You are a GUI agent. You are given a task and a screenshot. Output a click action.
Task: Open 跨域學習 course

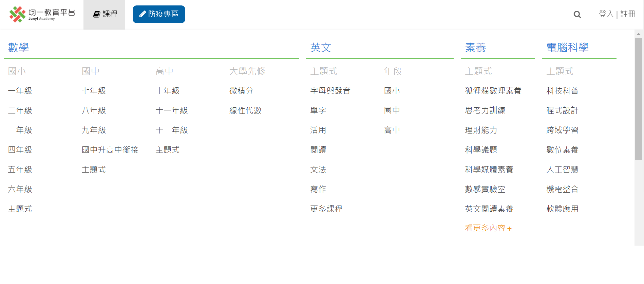[562, 130]
